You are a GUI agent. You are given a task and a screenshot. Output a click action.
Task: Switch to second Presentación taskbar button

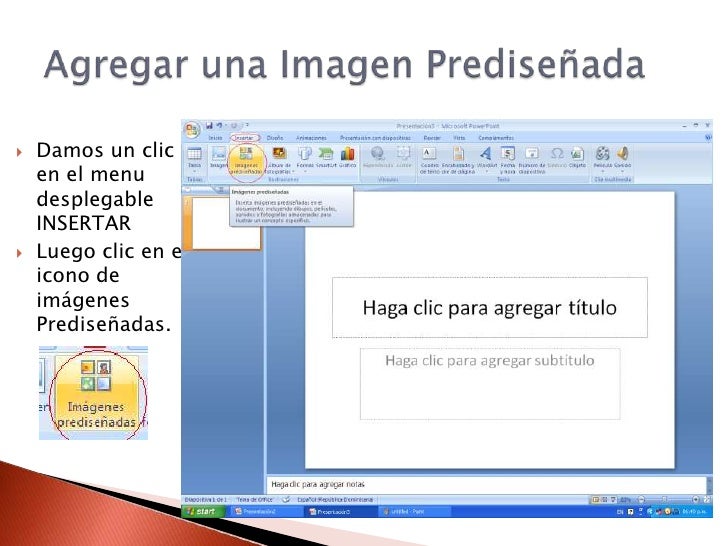pos(340,512)
